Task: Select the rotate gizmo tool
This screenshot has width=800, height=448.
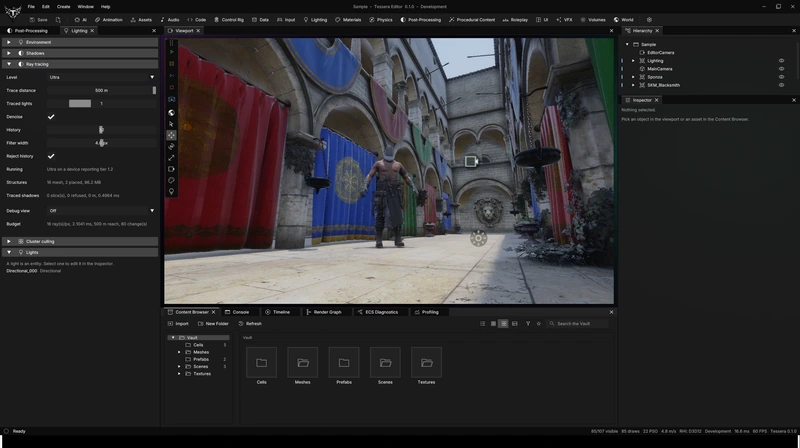Action: (171, 146)
